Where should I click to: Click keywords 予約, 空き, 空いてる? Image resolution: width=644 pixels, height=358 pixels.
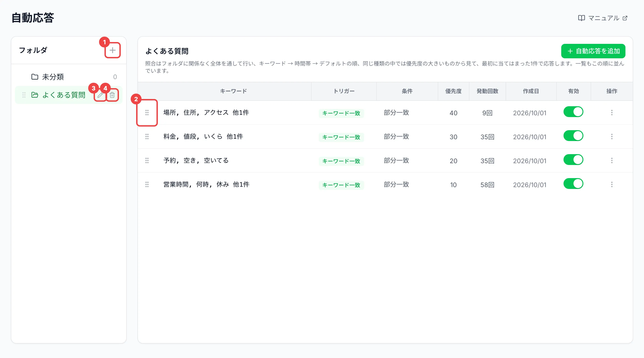click(x=196, y=161)
